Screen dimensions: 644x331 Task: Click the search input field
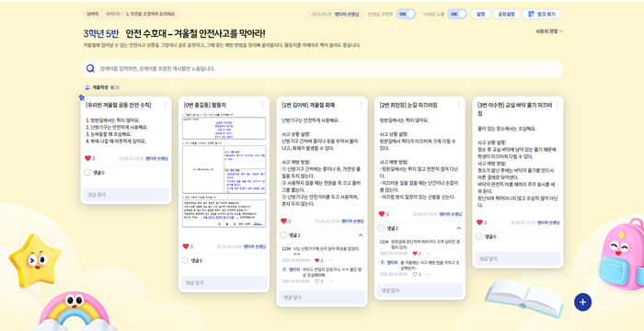[322, 69]
